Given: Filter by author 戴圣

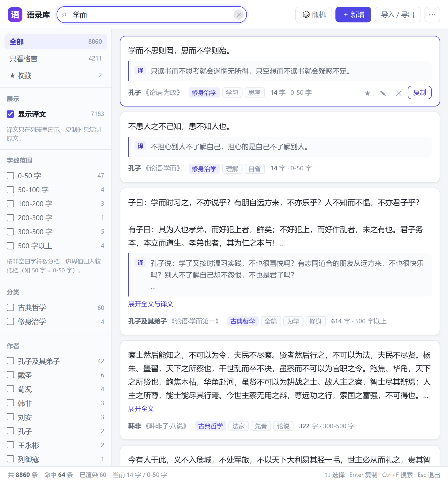Looking at the screenshot, I should tap(10, 375).
